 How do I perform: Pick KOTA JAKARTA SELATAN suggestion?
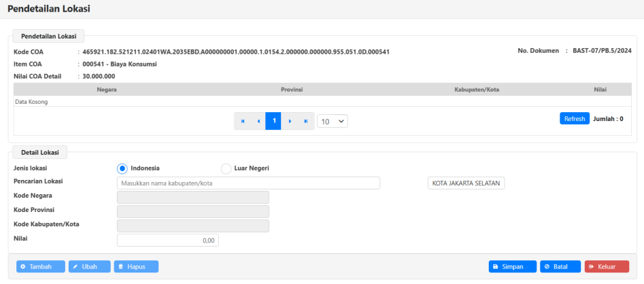(466, 183)
